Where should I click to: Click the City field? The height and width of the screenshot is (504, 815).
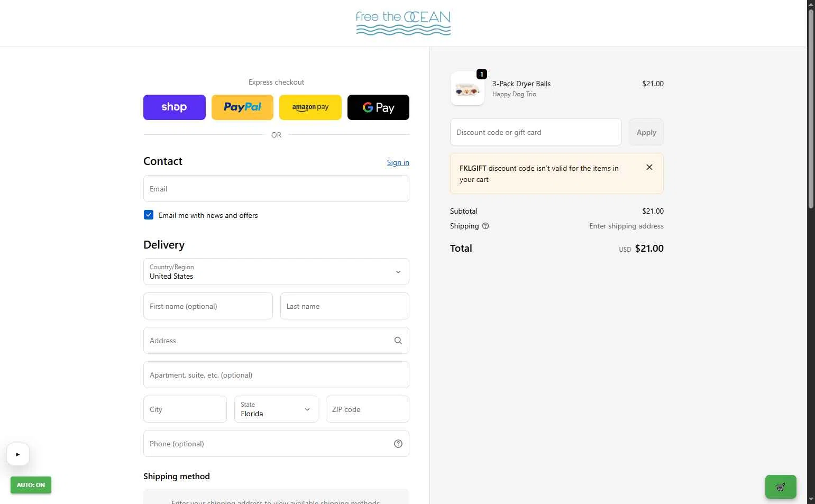[x=185, y=409]
